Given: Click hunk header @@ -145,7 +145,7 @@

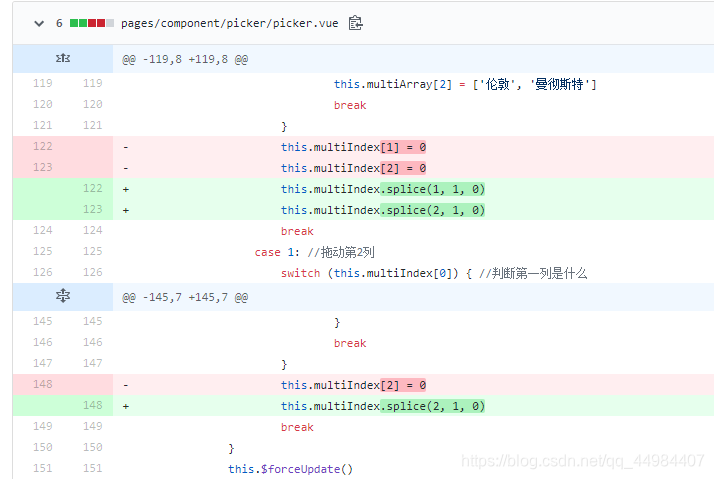Looking at the screenshot, I should (x=185, y=297).
